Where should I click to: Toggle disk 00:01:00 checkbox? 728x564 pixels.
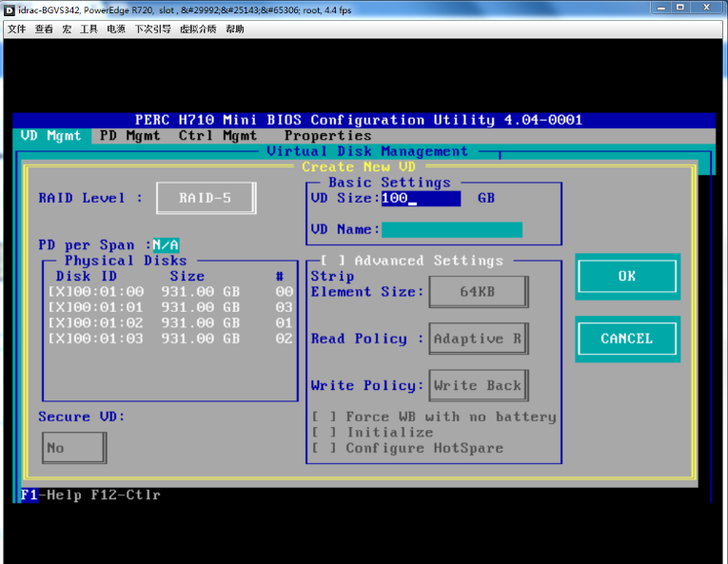(60, 292)
